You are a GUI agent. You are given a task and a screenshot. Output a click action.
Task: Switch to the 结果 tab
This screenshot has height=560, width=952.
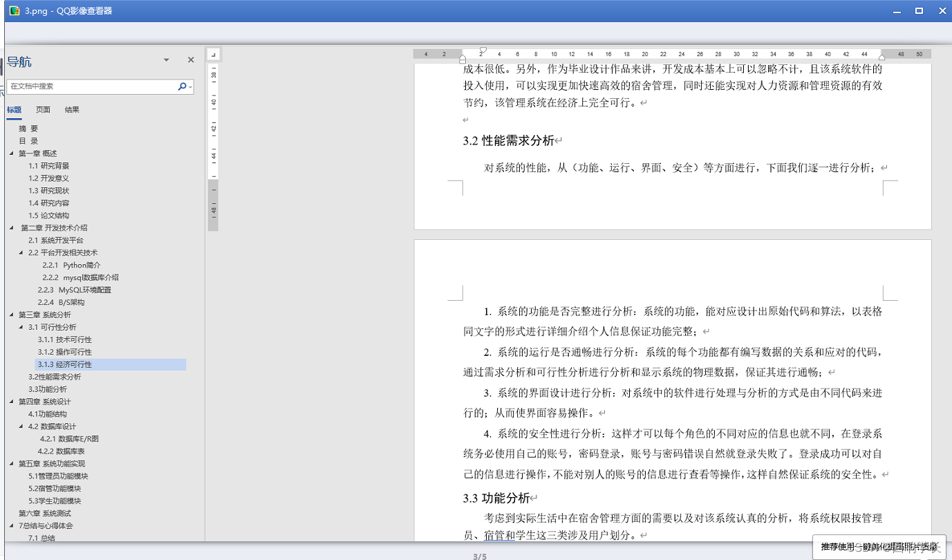coord(72,110)
